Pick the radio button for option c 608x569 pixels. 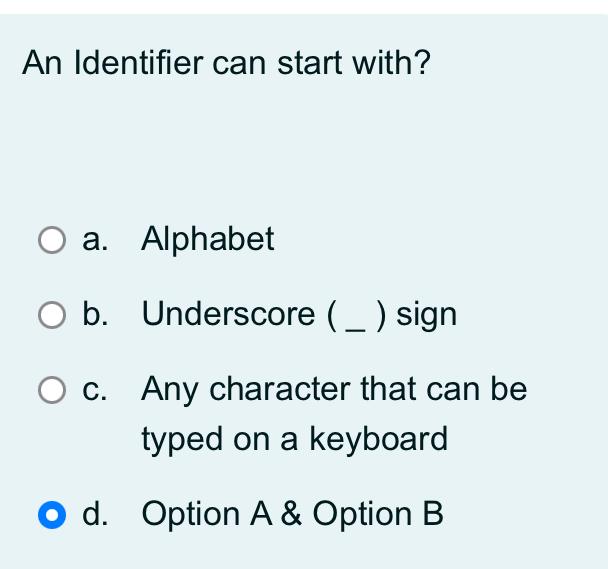point(50,390)
